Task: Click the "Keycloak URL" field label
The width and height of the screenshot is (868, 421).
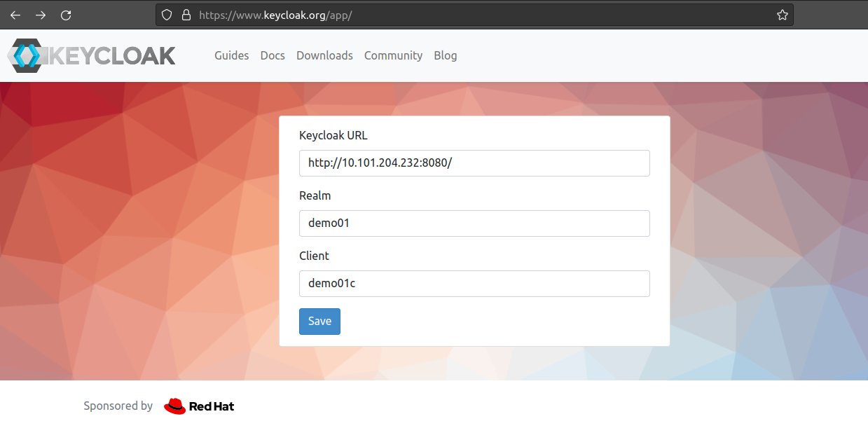Action: click(333, 135)
